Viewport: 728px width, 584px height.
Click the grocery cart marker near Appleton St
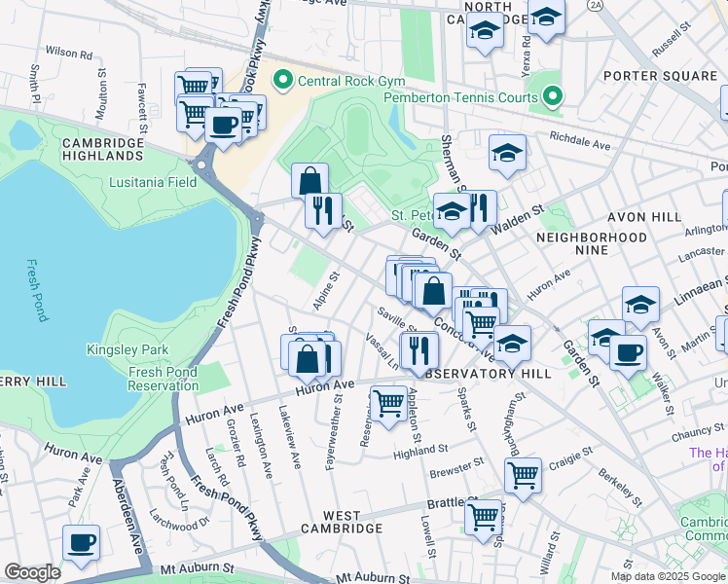[x=389, y=406]
